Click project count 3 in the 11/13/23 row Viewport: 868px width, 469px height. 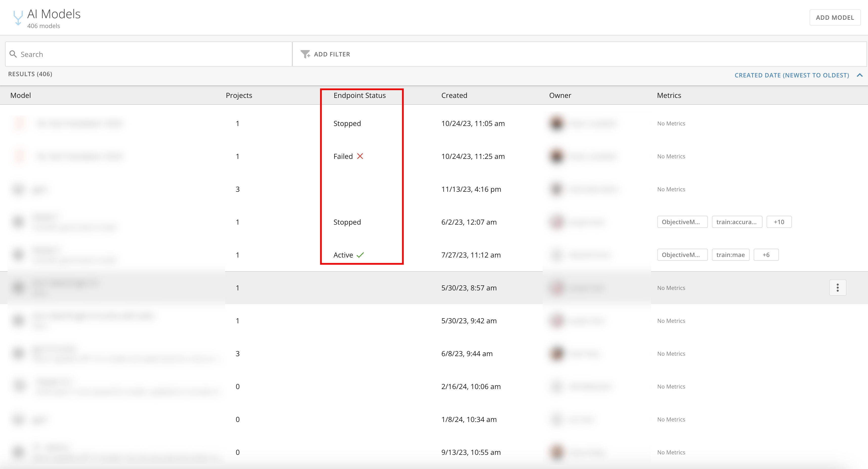(x=237, y=189)
